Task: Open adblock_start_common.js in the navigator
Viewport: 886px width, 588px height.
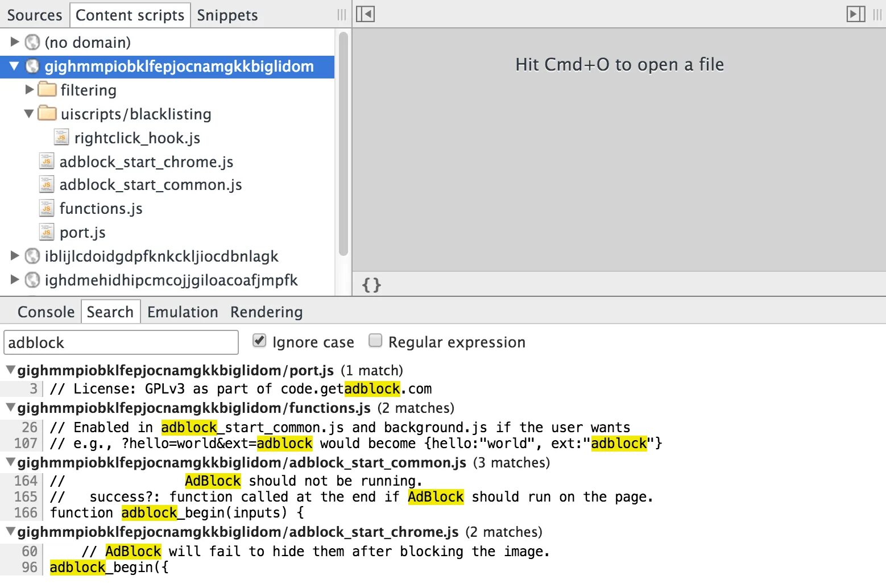Action: [151, 185]
